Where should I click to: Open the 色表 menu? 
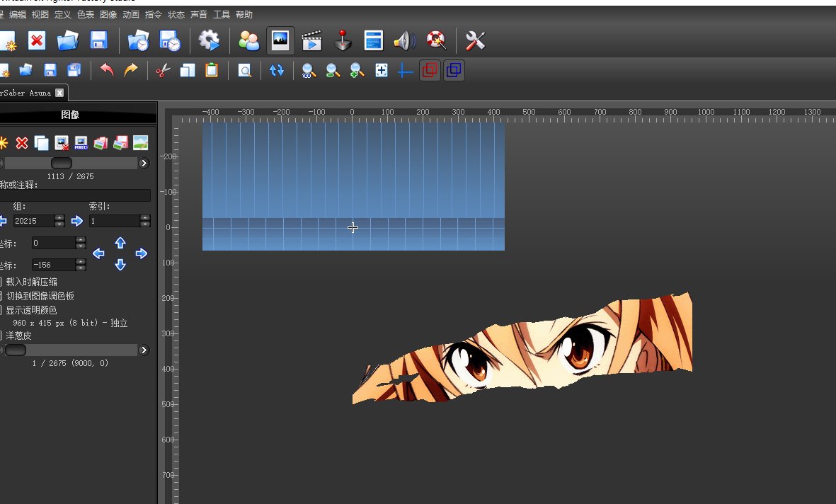pos(86,14)
